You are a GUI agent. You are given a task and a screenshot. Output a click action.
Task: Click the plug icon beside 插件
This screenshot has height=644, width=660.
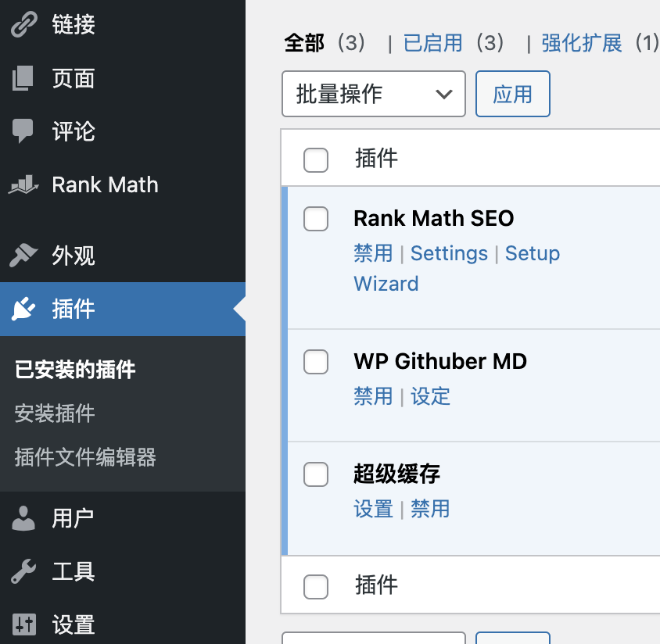(x=23, y=309)
